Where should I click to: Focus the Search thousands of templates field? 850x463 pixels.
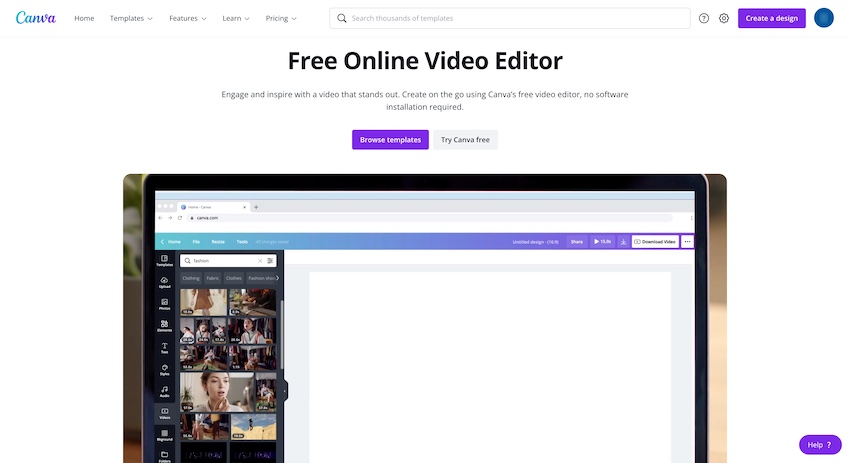[x=510, y=18]
